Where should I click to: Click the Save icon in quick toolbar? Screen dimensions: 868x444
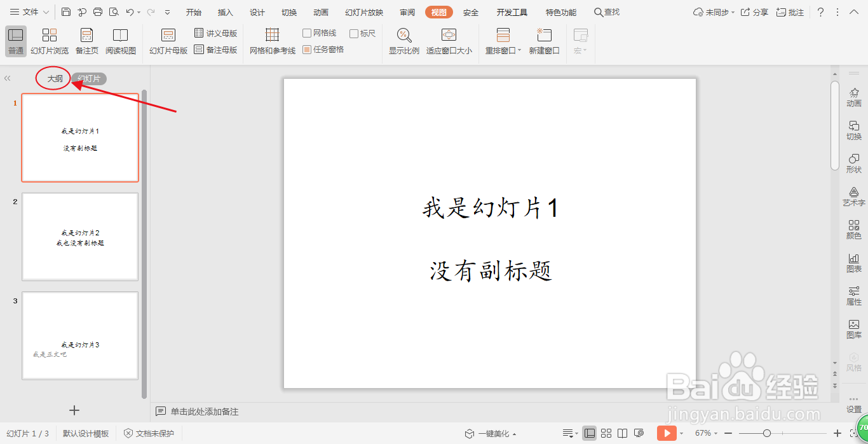[66, 12]
